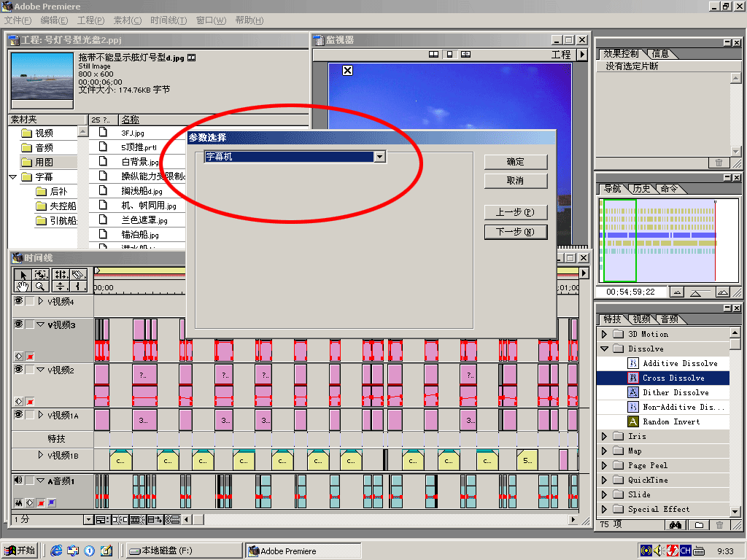
Task: Collapse A音频1 track triangle
Action: tap(41, 481)
